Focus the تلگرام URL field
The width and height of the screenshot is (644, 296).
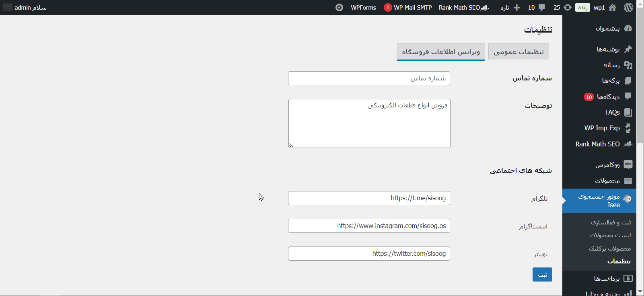(x=369, y=198)
